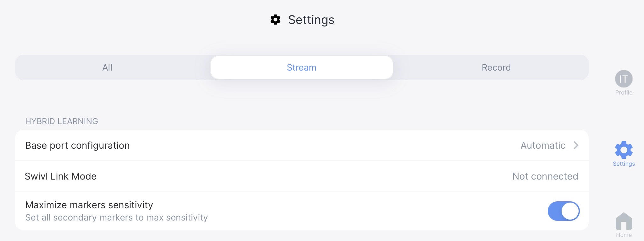The width and height of the screenshot is (644, 241).
Task: Expand Base port configuration via its chevron
Action: (x=576, y=146)
